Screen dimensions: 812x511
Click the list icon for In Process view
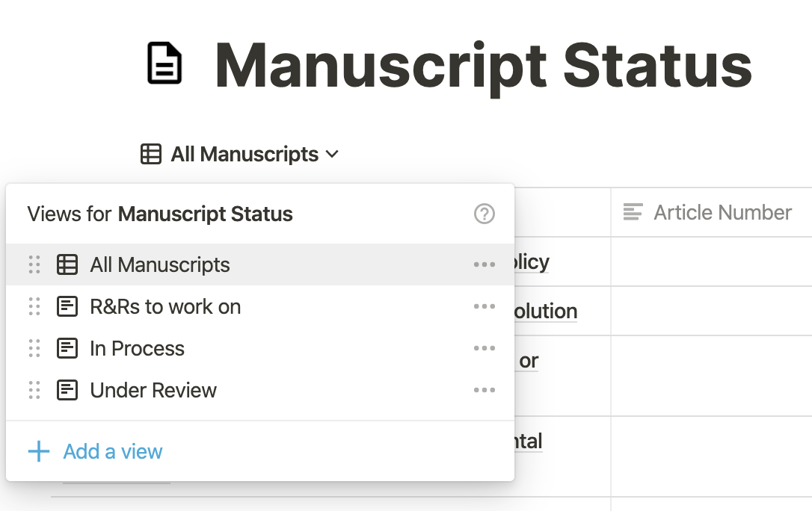[x=67, y=349]
